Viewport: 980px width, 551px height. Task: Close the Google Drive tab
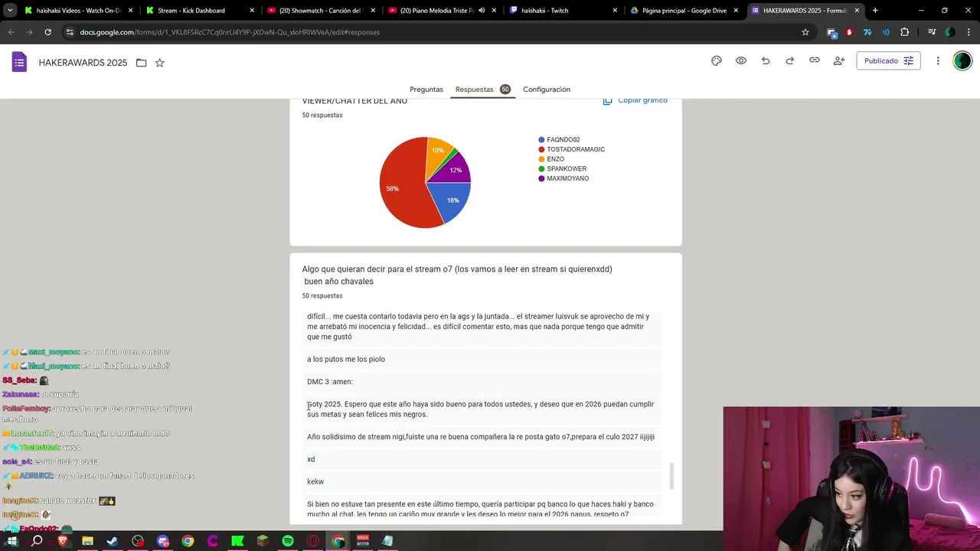736,11
